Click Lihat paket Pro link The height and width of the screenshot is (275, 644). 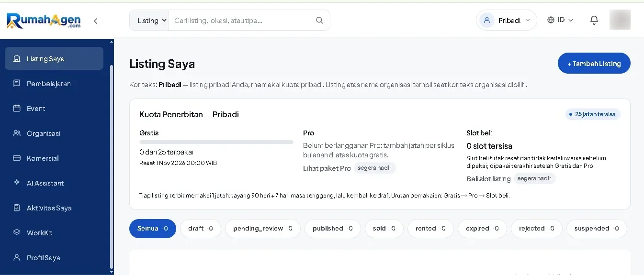(327, 168)
